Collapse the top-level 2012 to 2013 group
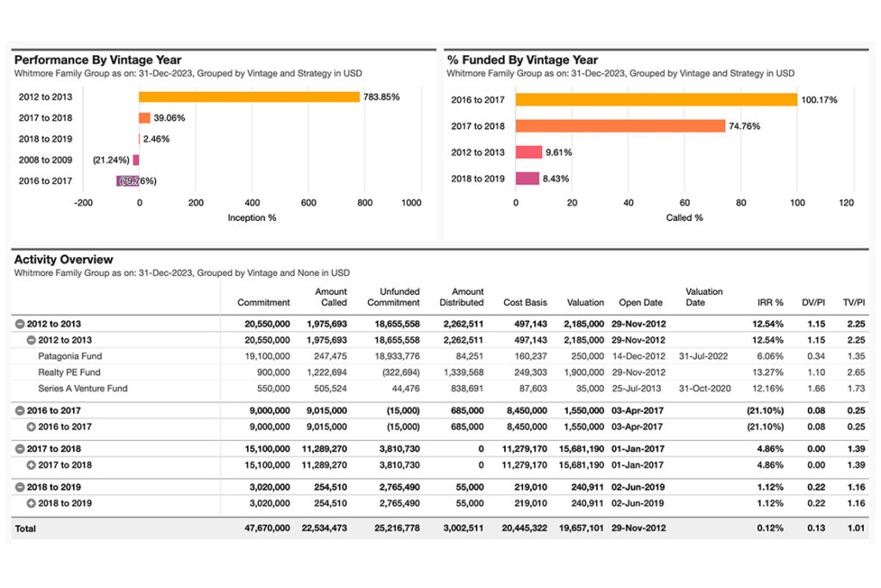Viewport: 881px width, 588px height. 19,324
